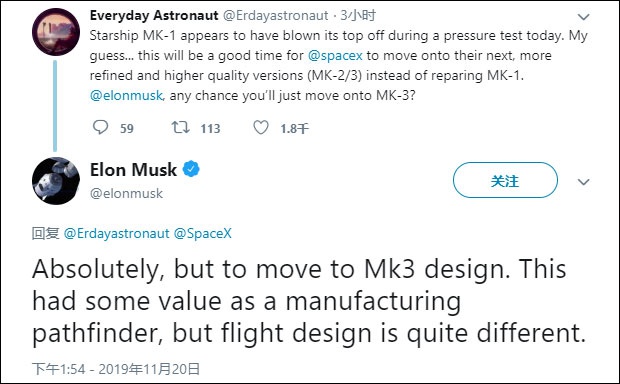620x384 pixels.
Task: Click the Elon Musk display name
Action: click(x=133, y=170)
